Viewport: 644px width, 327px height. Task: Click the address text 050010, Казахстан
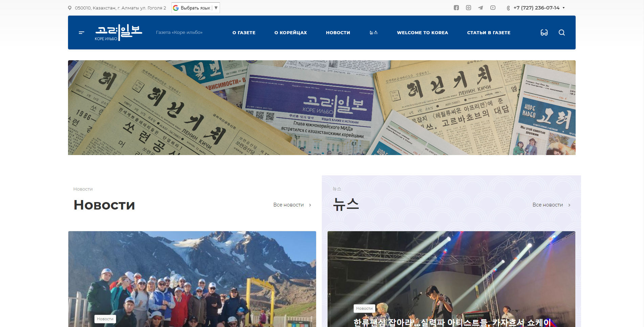(120, 8)
